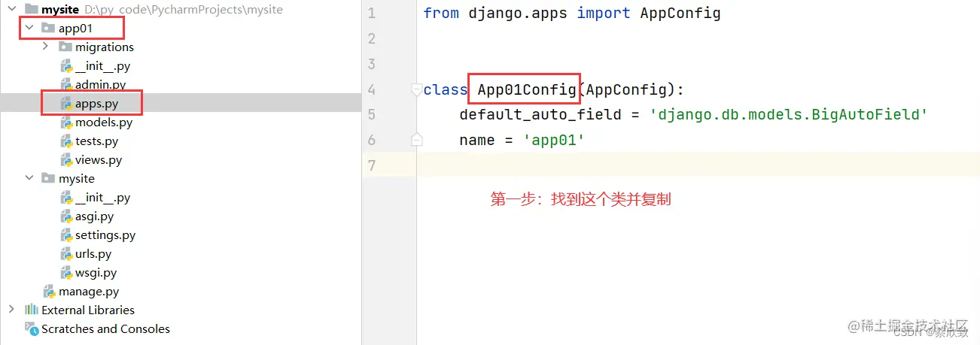Open admin.py from the project tree
This screenshot has width=980, height=345.
point(101,85)
